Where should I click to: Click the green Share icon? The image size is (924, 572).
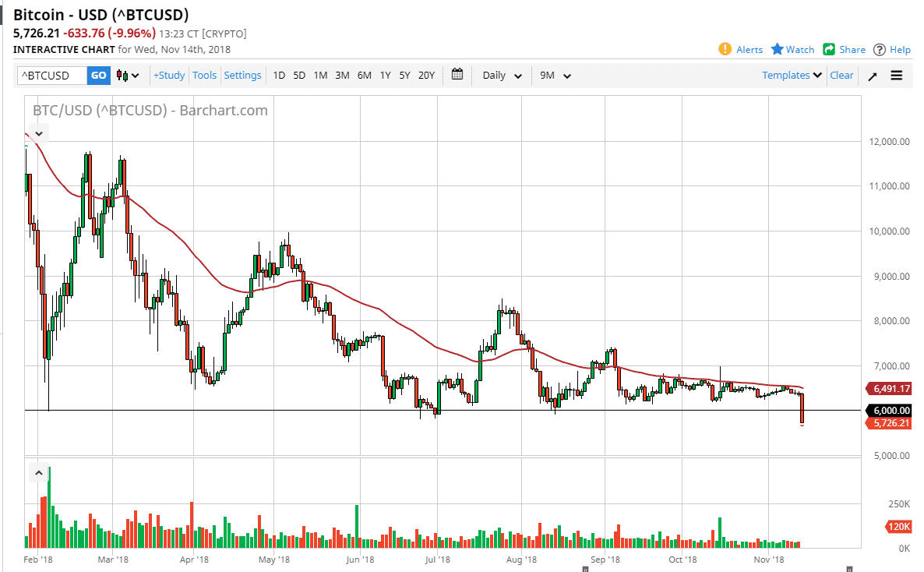pos(827,49)
